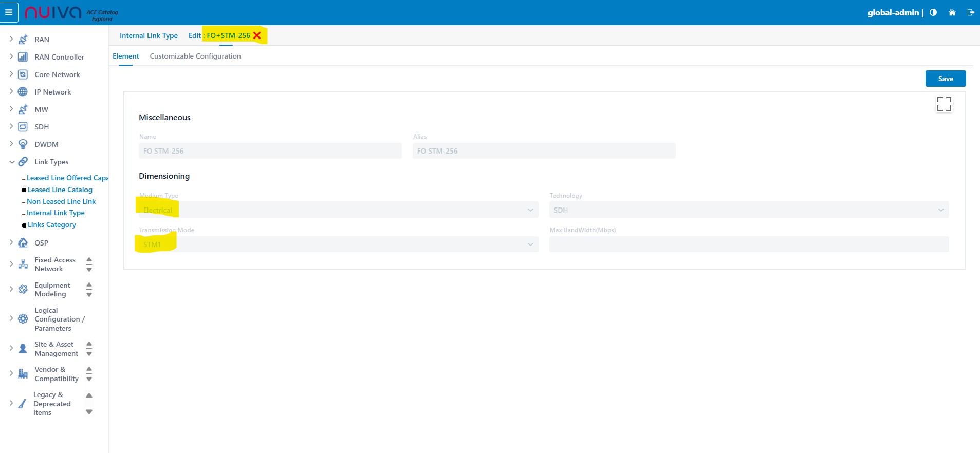This screenshot has width=980, height=453.
Task: Collapse the Link Types tree section
Action: click(12, 162)
